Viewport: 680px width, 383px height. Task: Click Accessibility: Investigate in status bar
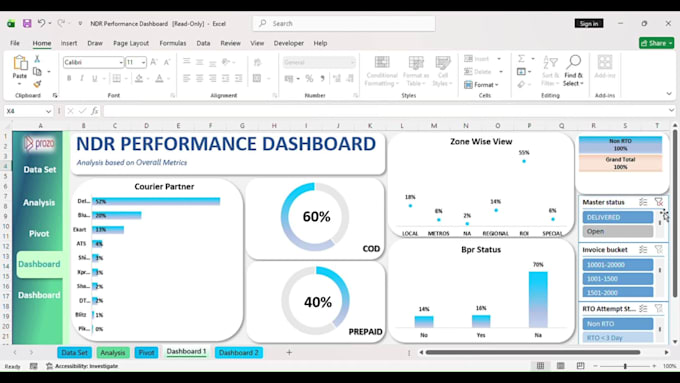click(x=82, y=366)
